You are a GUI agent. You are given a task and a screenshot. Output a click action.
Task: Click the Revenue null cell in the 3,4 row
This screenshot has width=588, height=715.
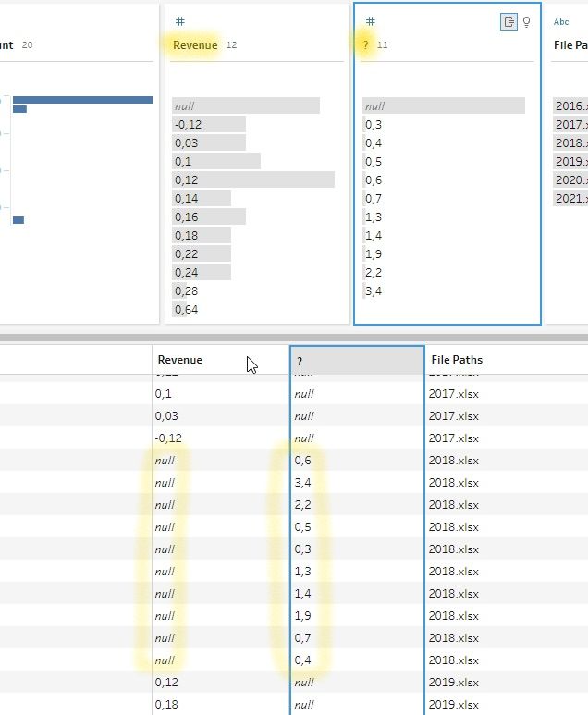(221, 483)
